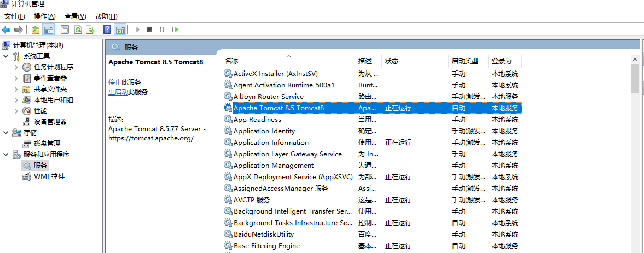Select Application Identity service
The image size is (644, 253).
[372, 131]
